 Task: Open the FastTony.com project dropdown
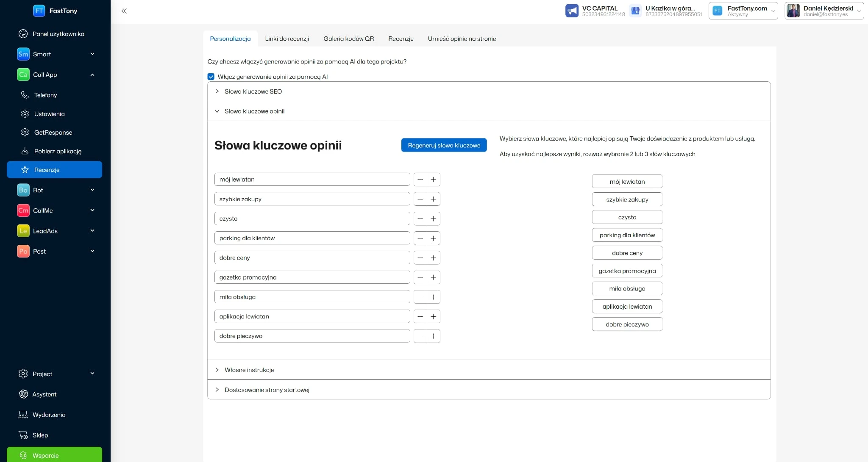pos(743,11)
